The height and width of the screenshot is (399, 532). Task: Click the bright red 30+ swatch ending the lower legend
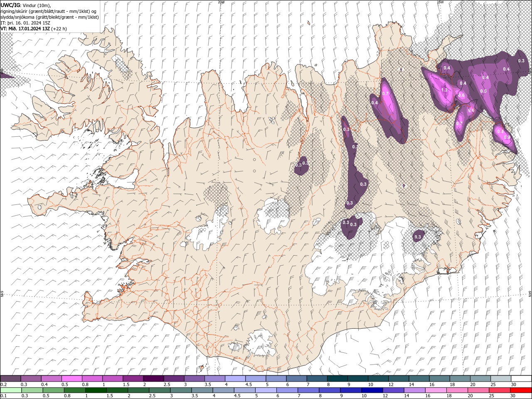click(521, 390)
